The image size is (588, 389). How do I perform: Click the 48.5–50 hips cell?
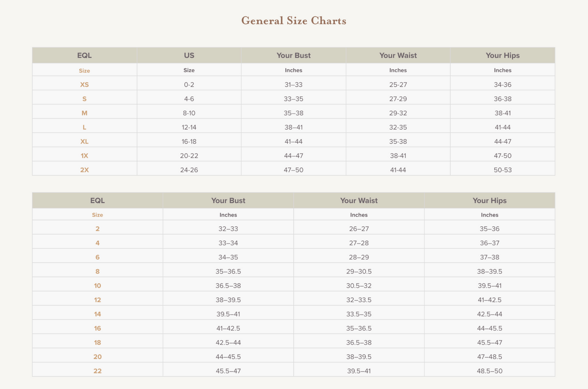coord(489,371)
